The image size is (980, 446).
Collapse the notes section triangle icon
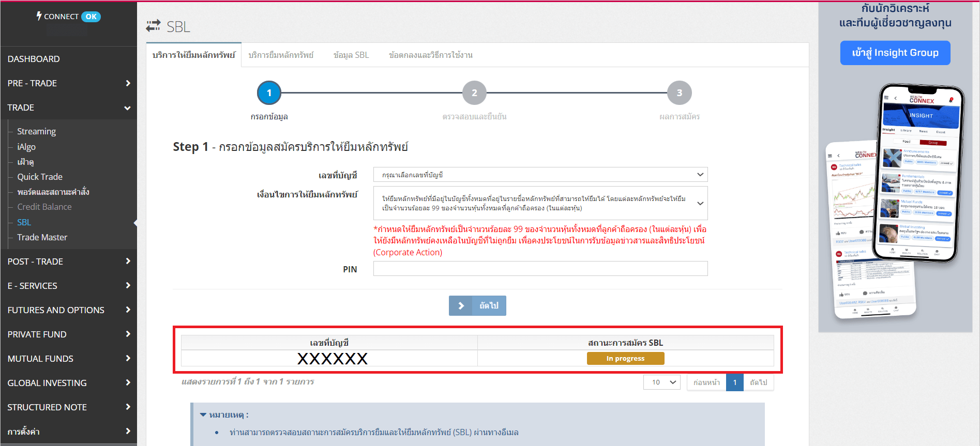(203, 415)
